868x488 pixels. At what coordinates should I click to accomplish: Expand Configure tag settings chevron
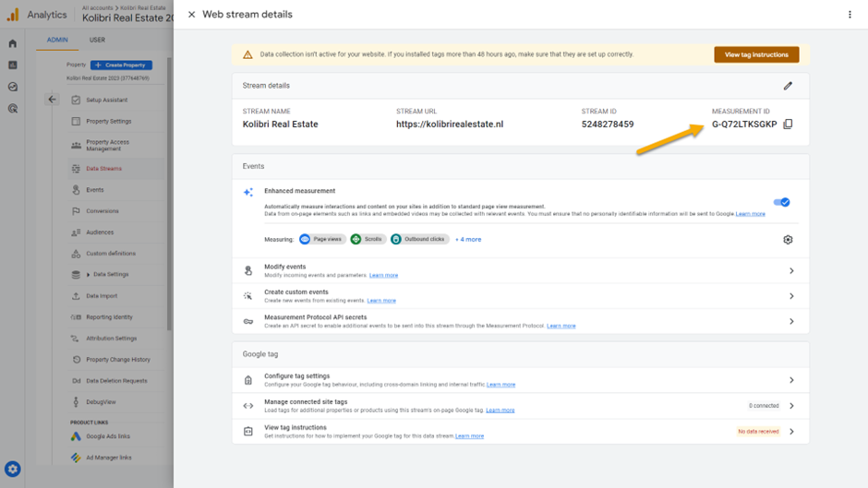click(x=791, y=380)
